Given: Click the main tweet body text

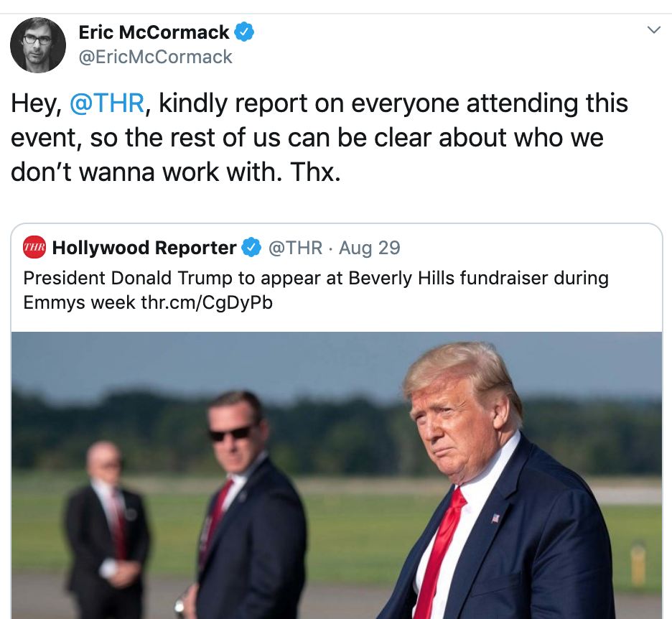Looking at the screenshot, I should [x=319, y=138].
